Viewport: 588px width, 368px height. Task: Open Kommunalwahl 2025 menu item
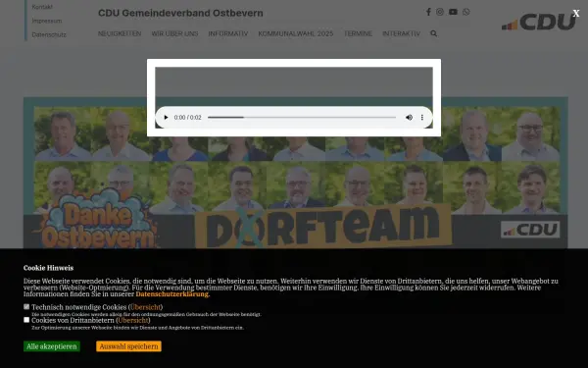pyautogui.click(x=296, y=33)
